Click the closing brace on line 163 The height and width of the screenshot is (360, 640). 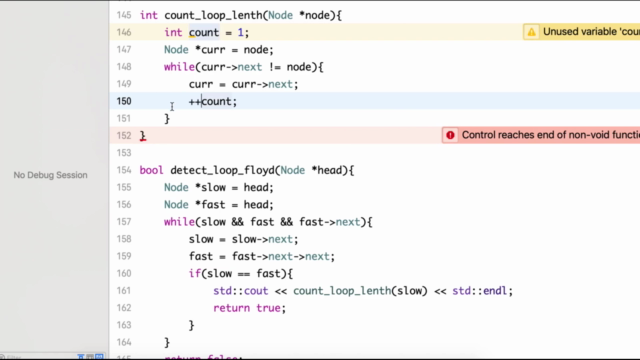[x=191, y=325]
